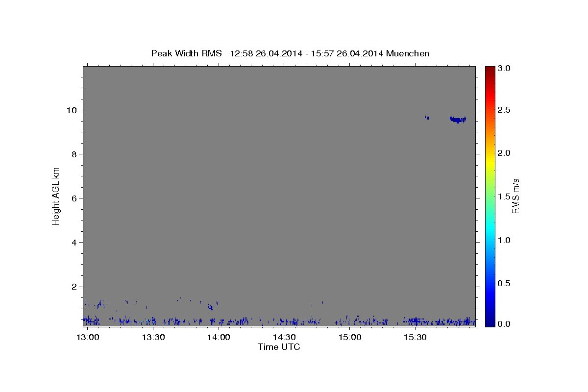Screen dimensions: 588x392
Task: Click the colorbar label '2.0'
Action: (504, 153)
